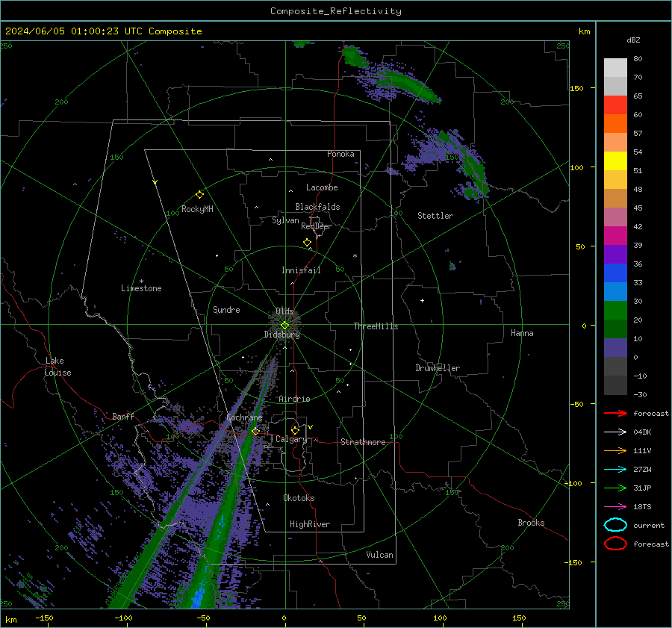
Task: Click the green 20 dBZ color swatch
Action: pos(615,311)
